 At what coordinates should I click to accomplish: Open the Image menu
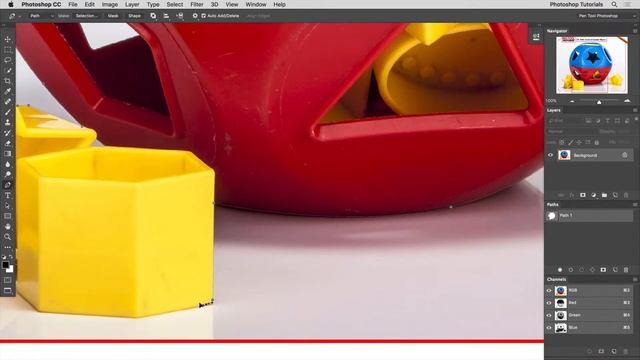coord(109,4)
